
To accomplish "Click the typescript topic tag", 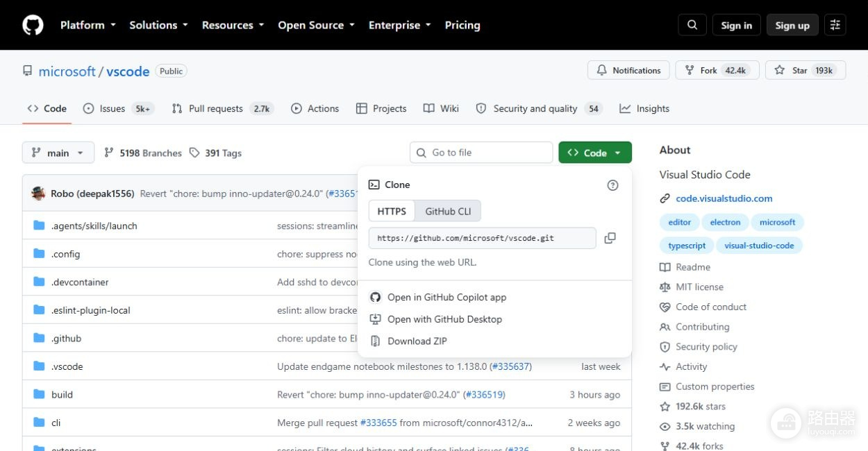I will point(687,246).
